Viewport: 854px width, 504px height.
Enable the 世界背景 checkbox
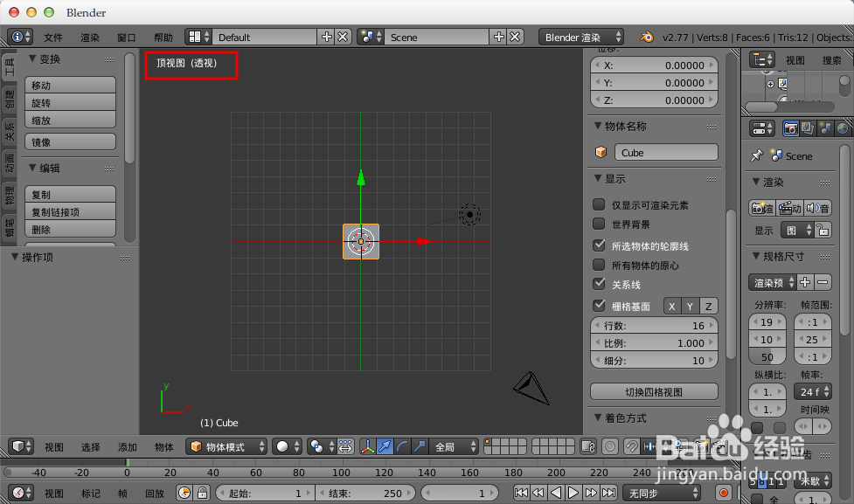tap(599, 224)
